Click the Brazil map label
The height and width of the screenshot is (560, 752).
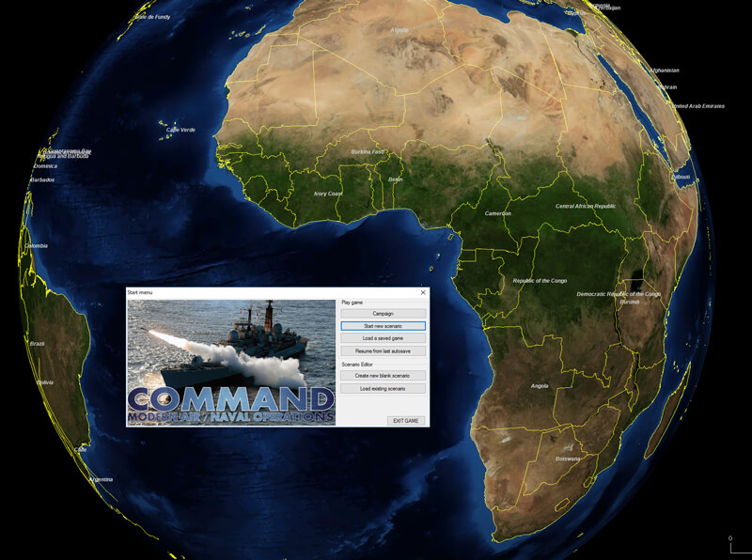click(x=37, y=344)
